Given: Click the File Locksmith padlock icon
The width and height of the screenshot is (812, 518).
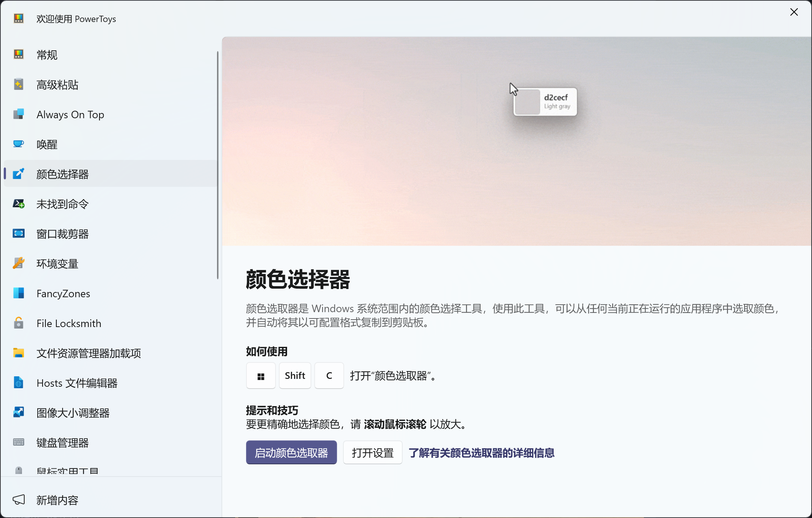Looking at the screenshot, I should coord(19,323).
